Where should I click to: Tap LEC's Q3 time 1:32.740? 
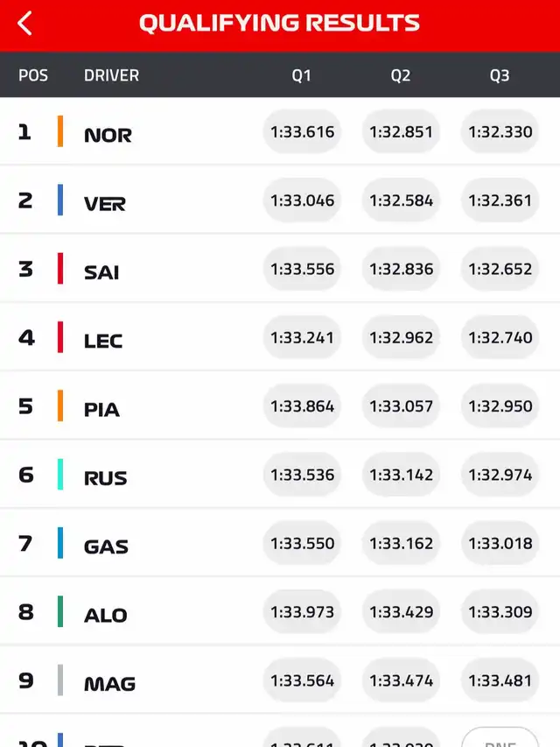500,337
